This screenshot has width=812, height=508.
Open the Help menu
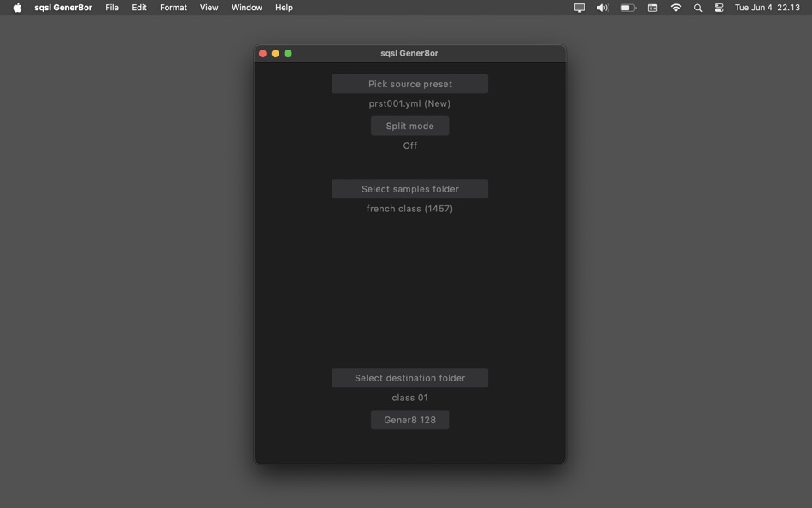pos(284,8)
